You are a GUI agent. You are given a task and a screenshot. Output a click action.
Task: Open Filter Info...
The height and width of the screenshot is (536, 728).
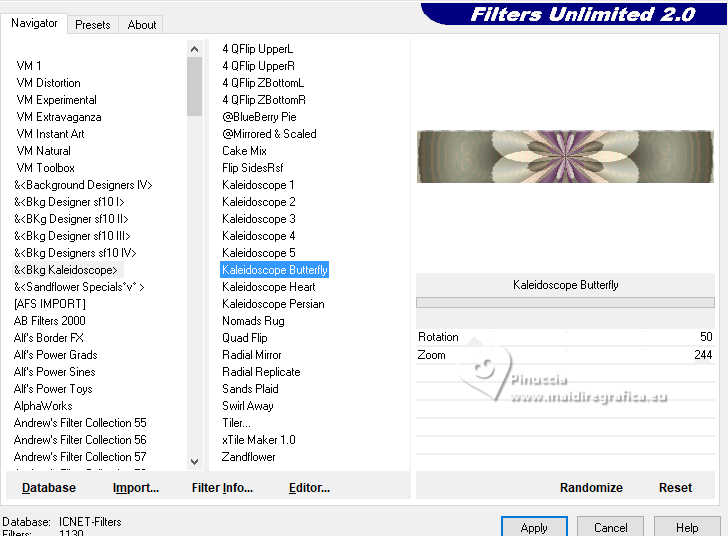tap(222, 488)
